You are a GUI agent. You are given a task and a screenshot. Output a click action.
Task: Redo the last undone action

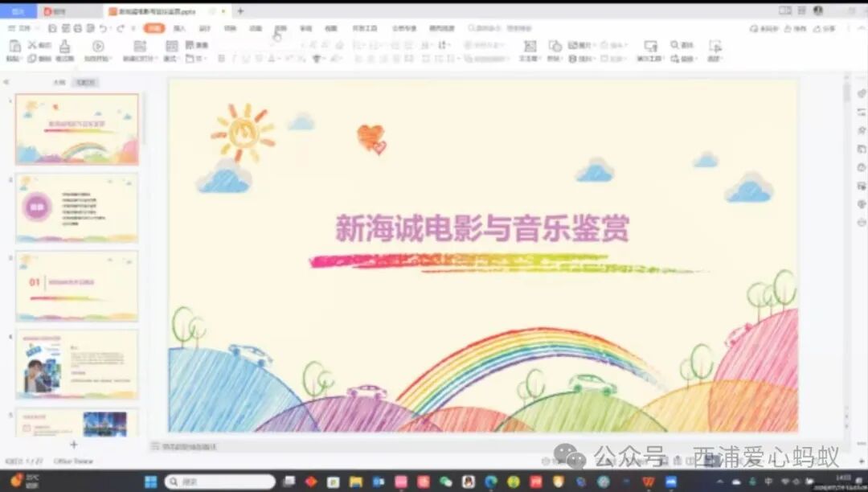pyautogui.click(x=120, y=28)
